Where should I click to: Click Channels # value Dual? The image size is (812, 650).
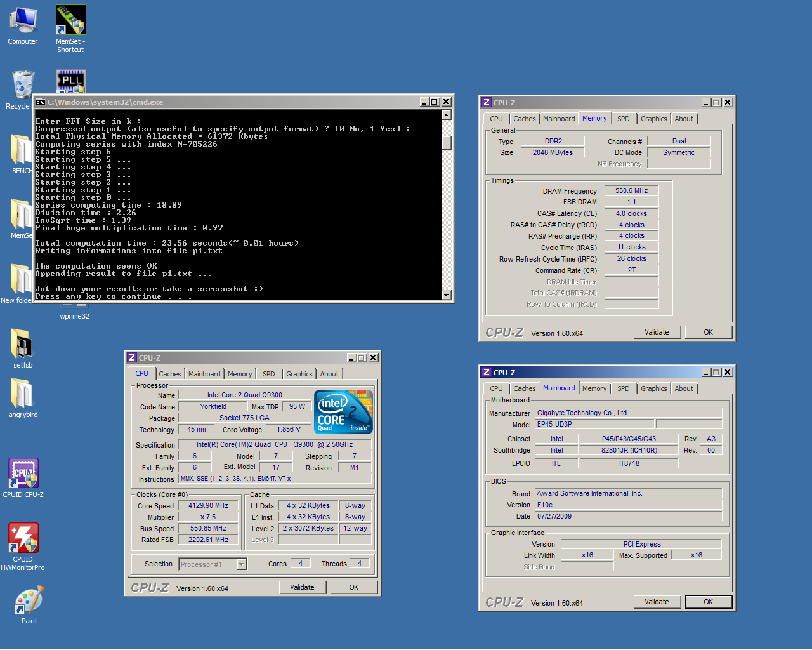tap(679, 141)
